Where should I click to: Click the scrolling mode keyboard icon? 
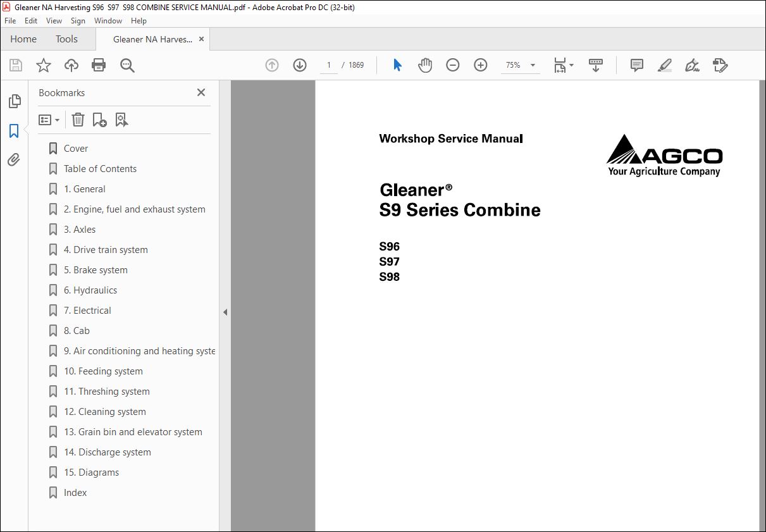pyautogui.click(x=596, y=65)
